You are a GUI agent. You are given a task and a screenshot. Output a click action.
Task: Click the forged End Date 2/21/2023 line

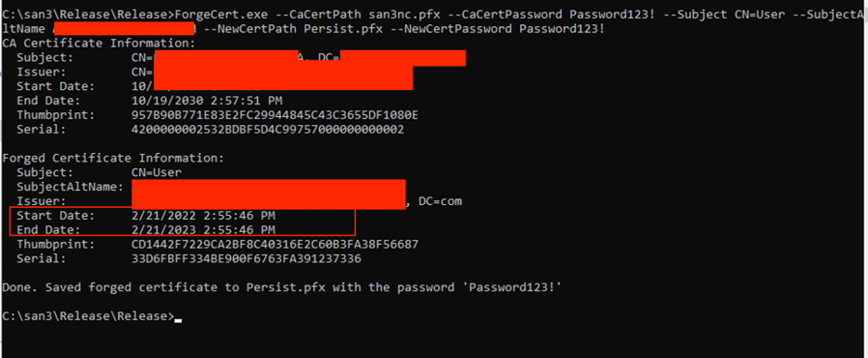(146, 230)
